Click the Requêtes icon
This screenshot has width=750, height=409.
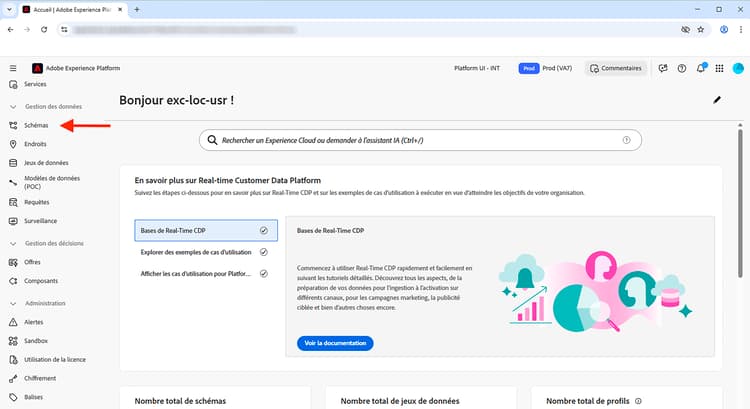pos(13,202)
